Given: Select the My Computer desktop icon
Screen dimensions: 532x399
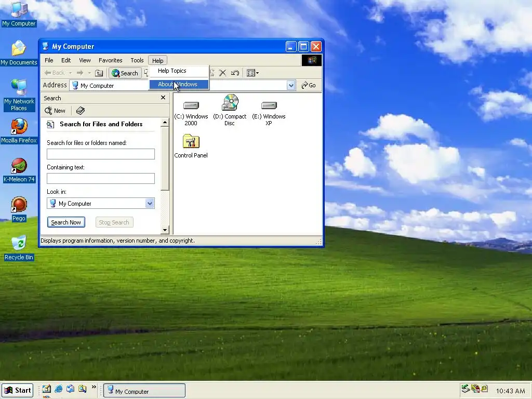Looking at the screenshot, I should [x=19, y=14].
